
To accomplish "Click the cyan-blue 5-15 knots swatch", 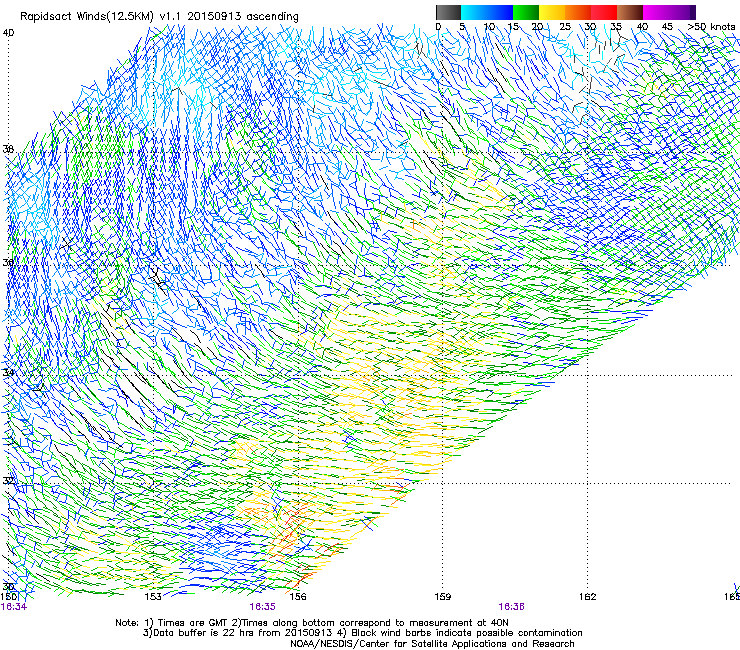I will click(487, 12).
